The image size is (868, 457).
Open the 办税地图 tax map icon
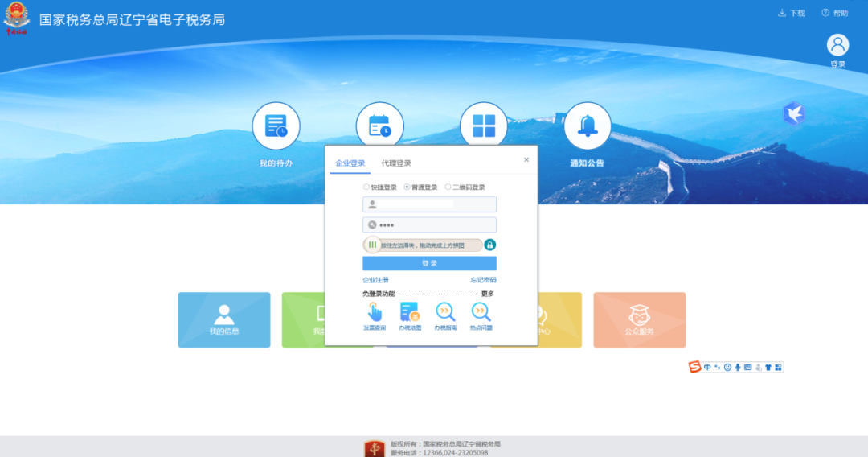pyautogui.click(x=410, y=312)
